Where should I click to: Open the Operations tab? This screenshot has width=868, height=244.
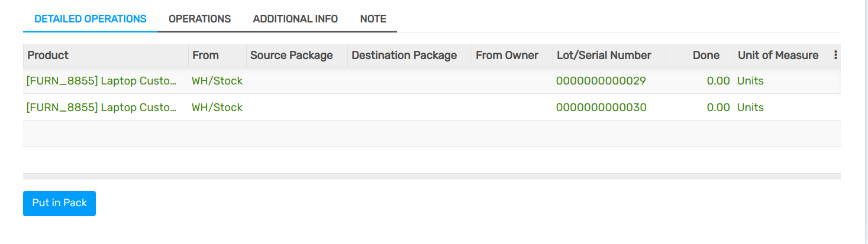point(199,19)
